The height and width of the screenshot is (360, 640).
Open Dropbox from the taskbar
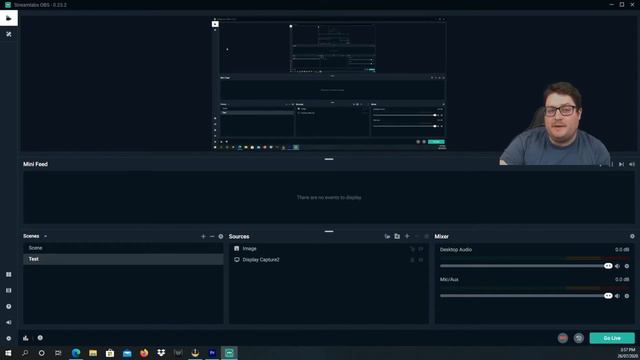[x=161, y=353]
